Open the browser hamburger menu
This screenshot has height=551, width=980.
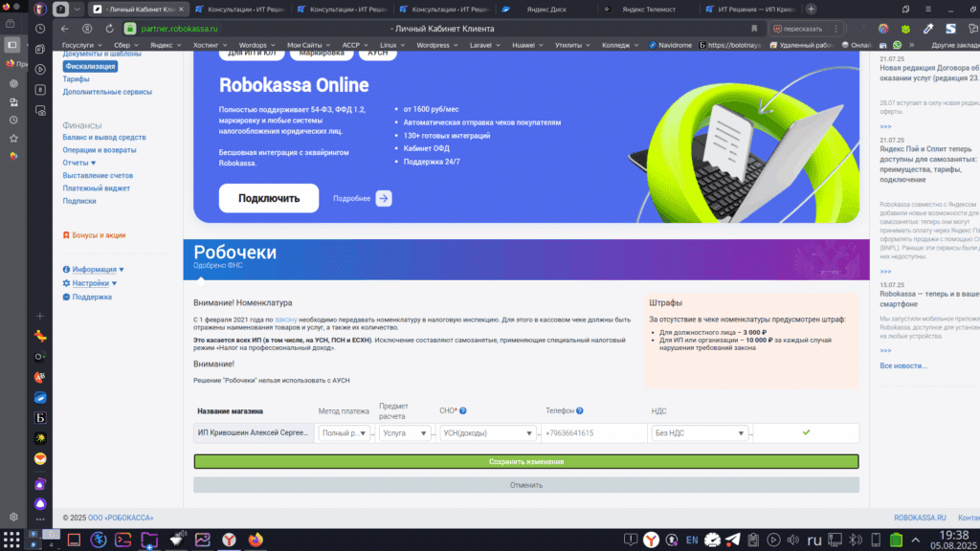928,10
